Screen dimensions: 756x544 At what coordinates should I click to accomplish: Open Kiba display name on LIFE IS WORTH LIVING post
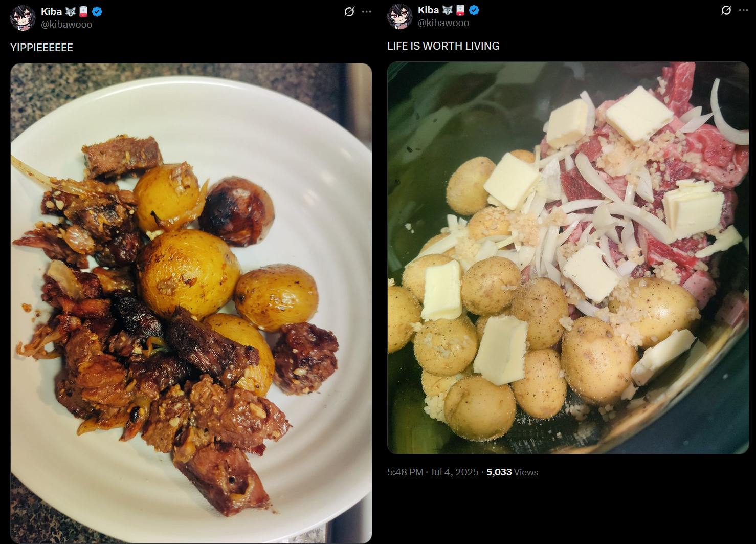tap(428, 10)
